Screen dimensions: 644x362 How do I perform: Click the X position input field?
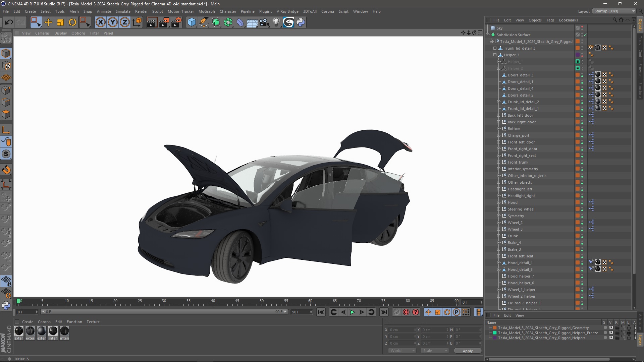(x=402, y=330)
